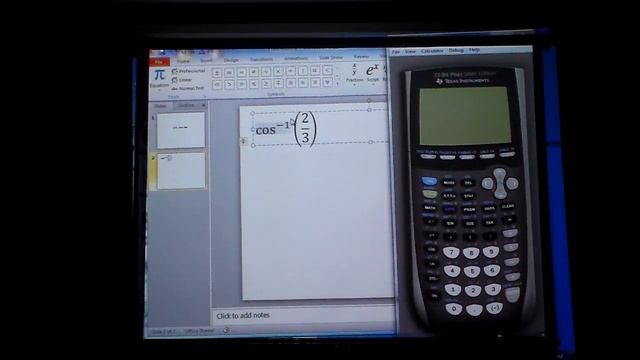The width and height of the screenshot is (640, 360).
Task: Open the Calculator menu in emulator window
Action: coord(432,51)
